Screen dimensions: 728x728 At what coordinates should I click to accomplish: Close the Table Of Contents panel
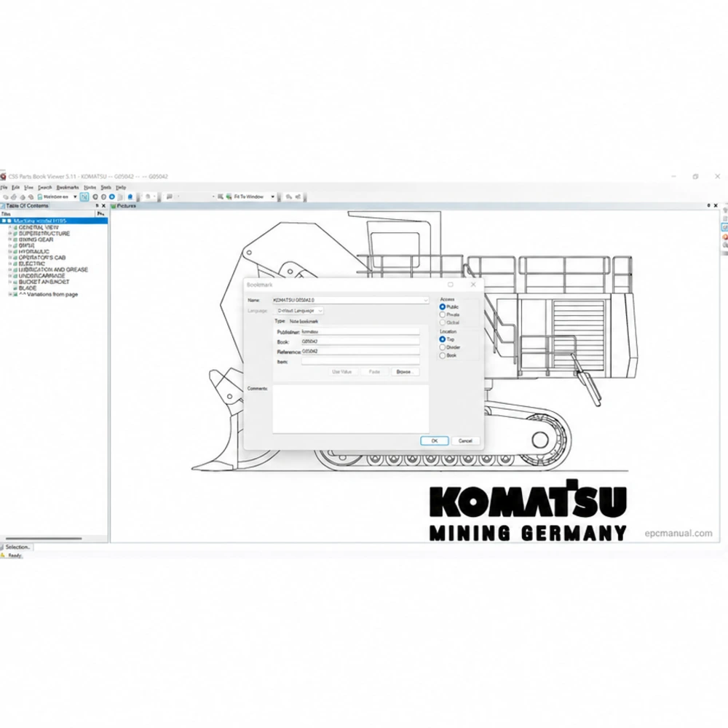103,206
